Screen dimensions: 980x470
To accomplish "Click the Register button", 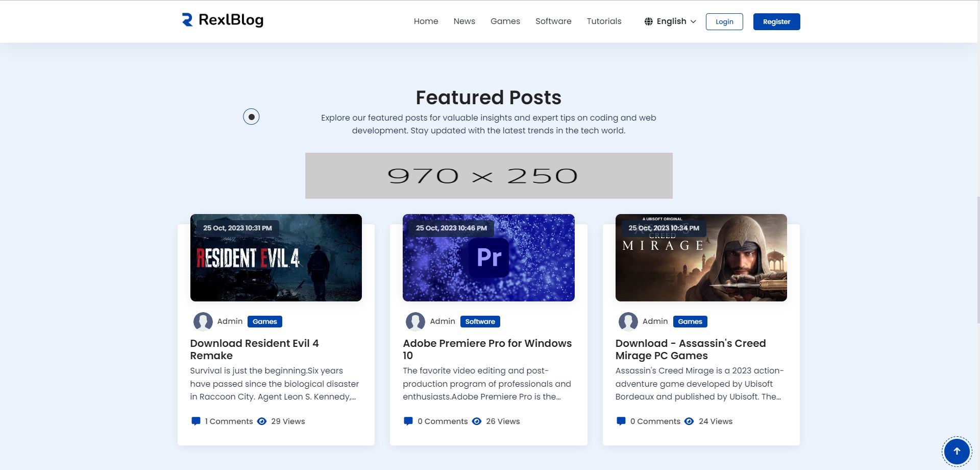I will 777,21.
